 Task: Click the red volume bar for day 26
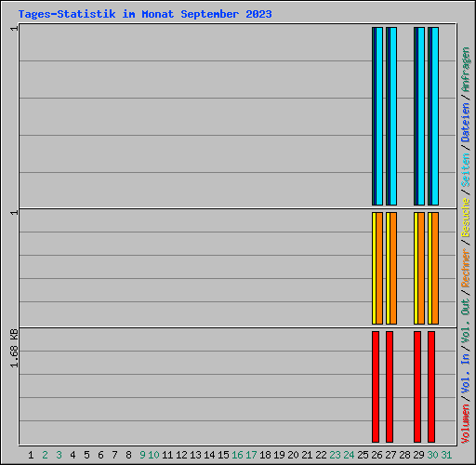(x=376, y=387)
